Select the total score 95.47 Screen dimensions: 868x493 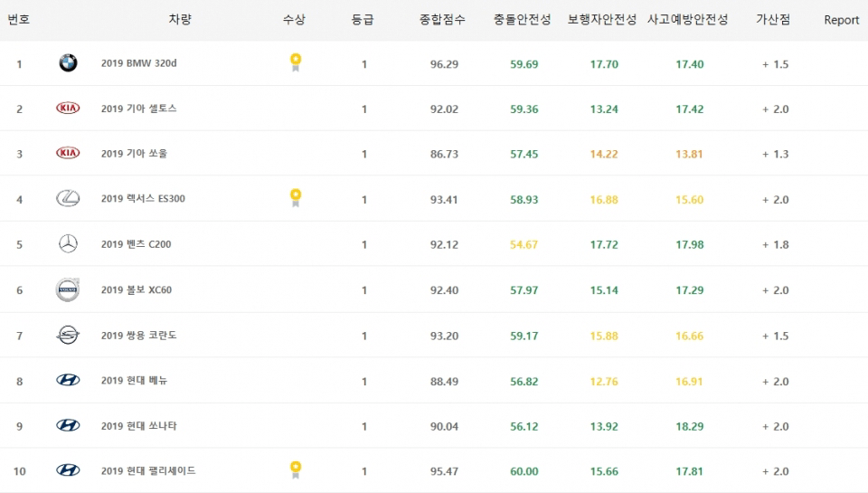(x=444, y=471)
